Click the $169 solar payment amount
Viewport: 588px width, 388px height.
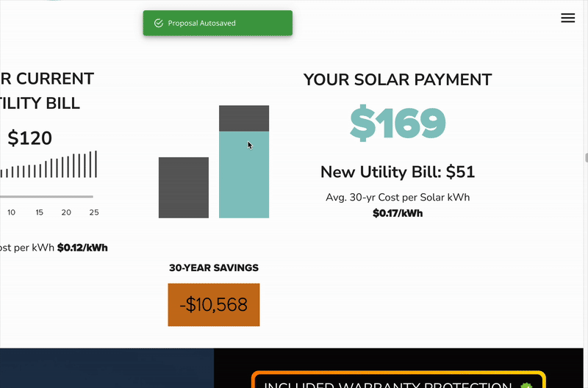(x=398, y=123)
